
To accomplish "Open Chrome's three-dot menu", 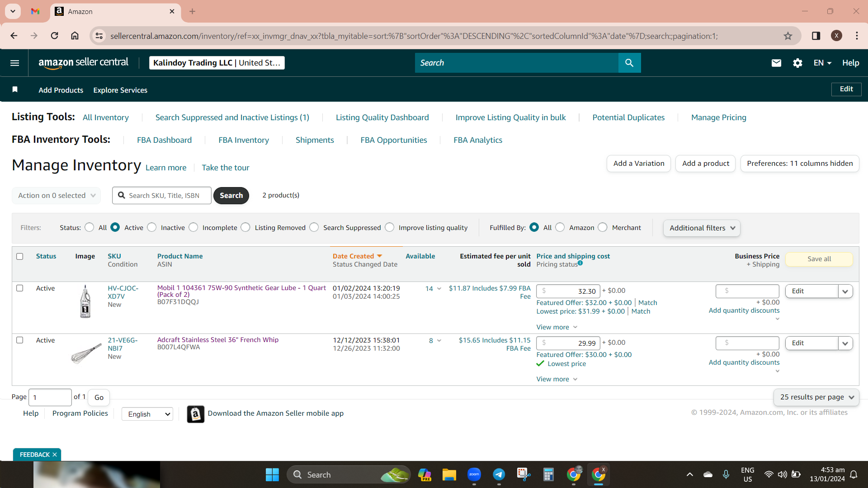I will click(x=857, y=36).
